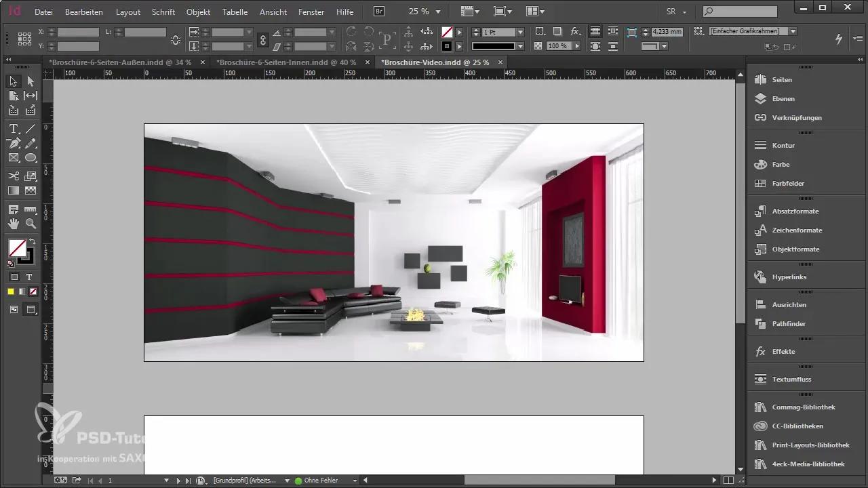Apply None button in toolbox
Viewport: 868px width, 488px height.
click(x=33, y=291)
